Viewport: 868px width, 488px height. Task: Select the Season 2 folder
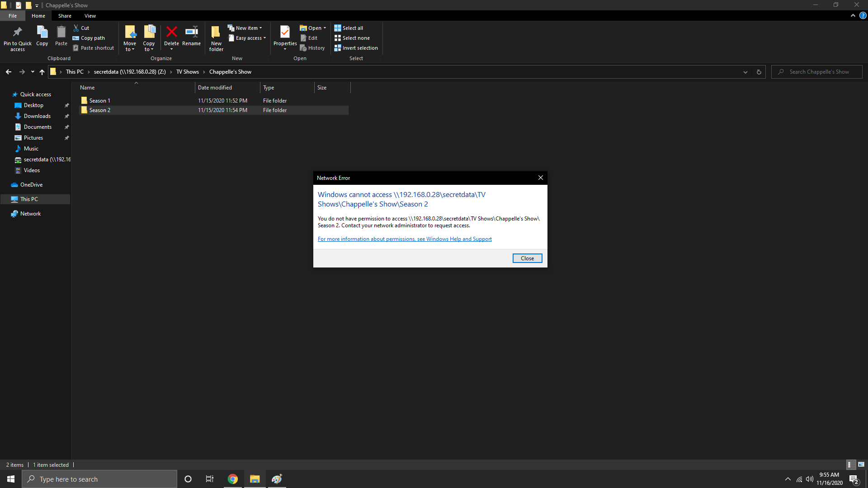213,110
